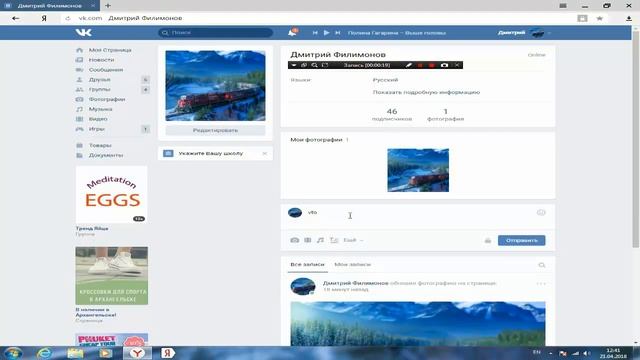
Task: Close the screen recorder toolbar
Action: tap(457, 65)
